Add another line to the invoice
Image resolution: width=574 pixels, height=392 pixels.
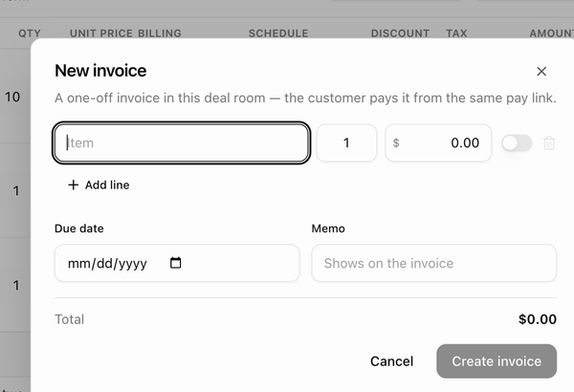tap(99, 185)
